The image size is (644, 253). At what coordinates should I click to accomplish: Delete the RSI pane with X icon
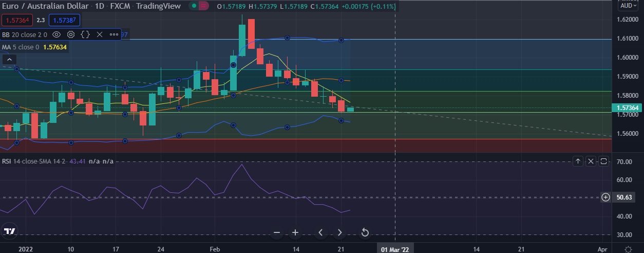591,161
